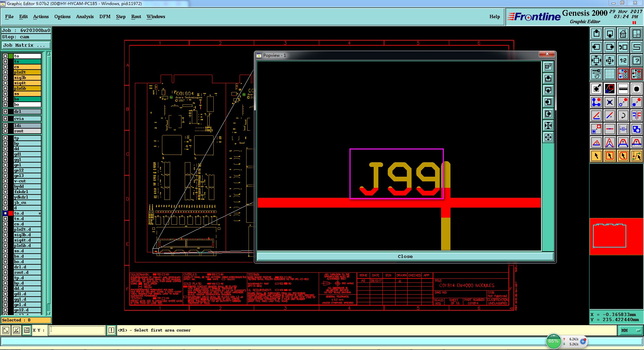The image size is (644, 350).
Task: Toggle the checkbox for layer gm1.d
Action: pyautogui.click(x=5, y=305)
